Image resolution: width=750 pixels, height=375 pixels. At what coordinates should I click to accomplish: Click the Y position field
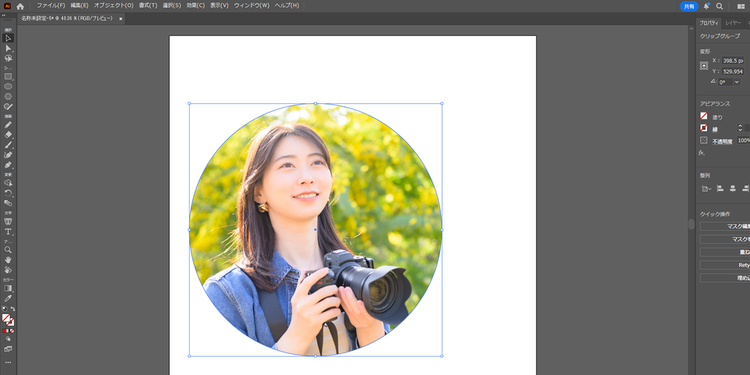click(733, 71)
